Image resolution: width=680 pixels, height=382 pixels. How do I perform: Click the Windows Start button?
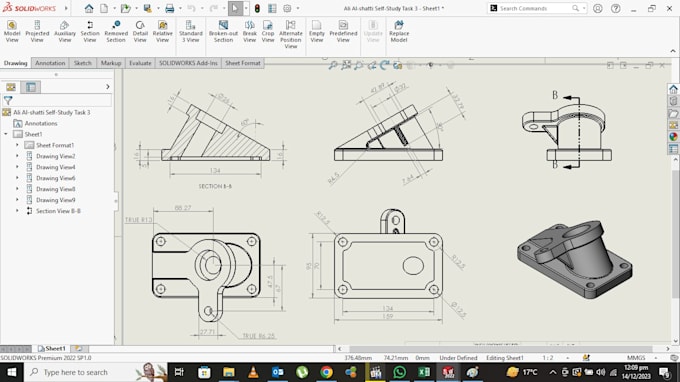click(x=12, y=372)
